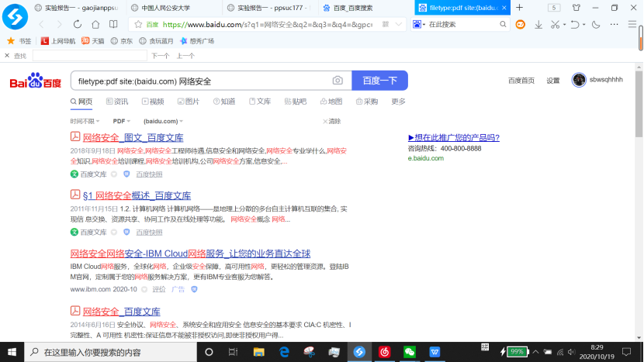The image size is (644, 362).
Task: Clear filters with the 清除 button
Action: [x=332, y=121]
